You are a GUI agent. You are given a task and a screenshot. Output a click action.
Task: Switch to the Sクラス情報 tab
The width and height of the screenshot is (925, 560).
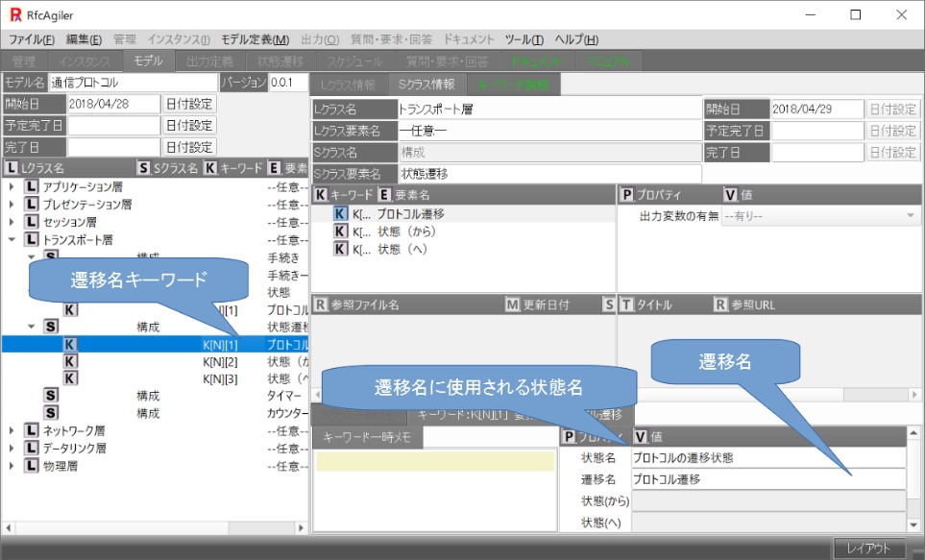click(426, 85)
